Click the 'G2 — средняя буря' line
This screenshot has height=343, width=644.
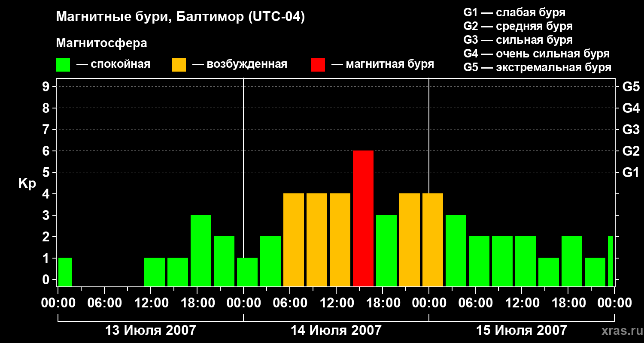518,26
